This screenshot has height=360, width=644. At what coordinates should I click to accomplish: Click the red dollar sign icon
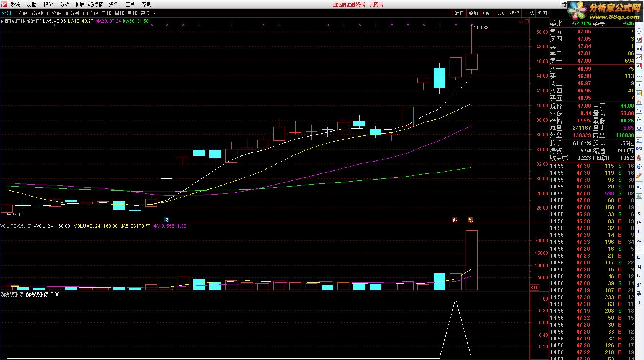coord(639,158)
